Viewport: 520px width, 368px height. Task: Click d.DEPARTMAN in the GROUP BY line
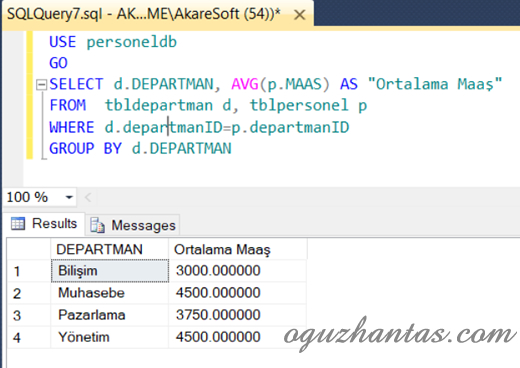(182, 148)
